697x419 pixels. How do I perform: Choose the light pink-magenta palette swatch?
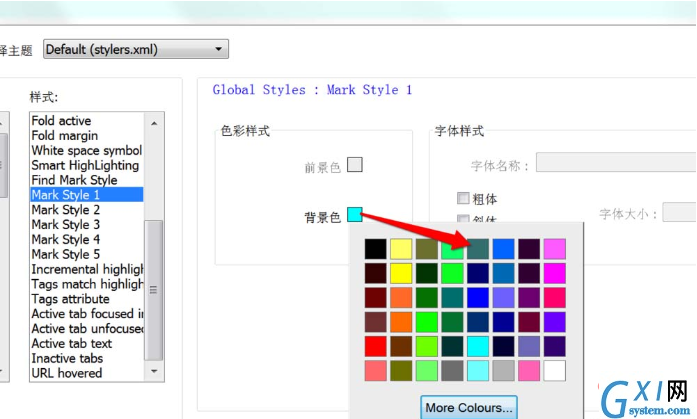pyautogui.click(x=554, y=249)
